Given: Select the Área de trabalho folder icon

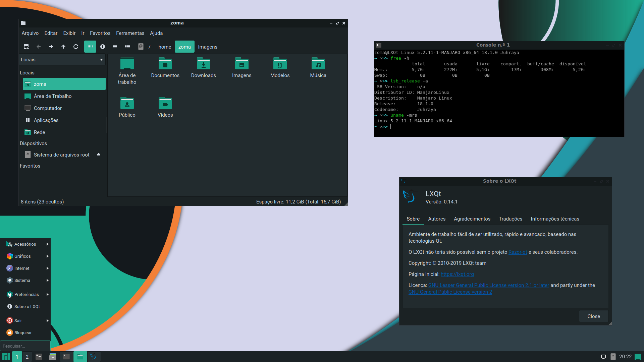Looking at the screenshot, I should [127, 71].
